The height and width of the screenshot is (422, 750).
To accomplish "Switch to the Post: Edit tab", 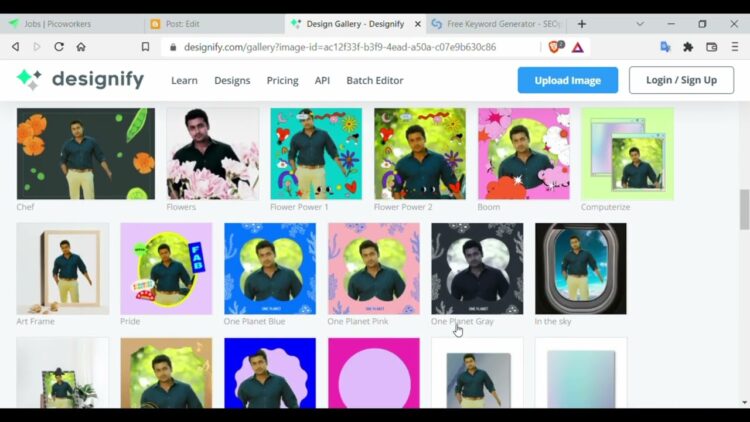I will 214,24.
